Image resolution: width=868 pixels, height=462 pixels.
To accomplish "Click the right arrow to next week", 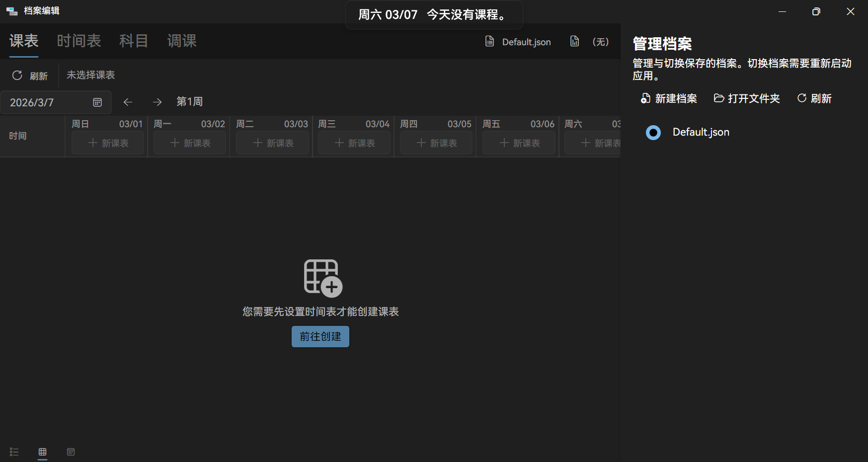I will point(157,102).
